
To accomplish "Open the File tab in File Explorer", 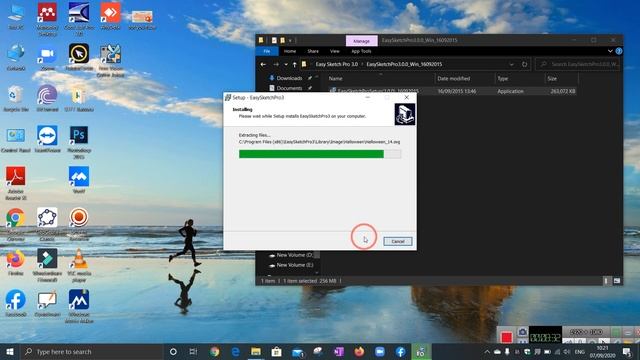I will coord(267,51).
